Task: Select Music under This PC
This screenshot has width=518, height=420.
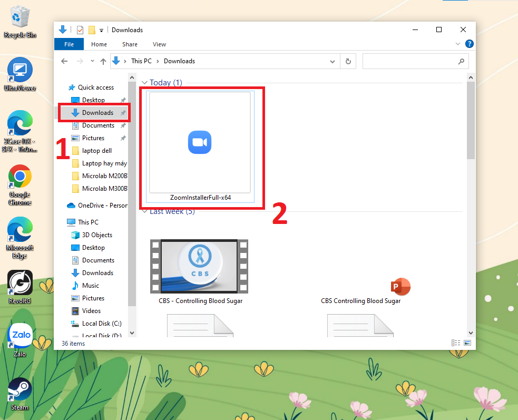Action: tap(91, 286)
